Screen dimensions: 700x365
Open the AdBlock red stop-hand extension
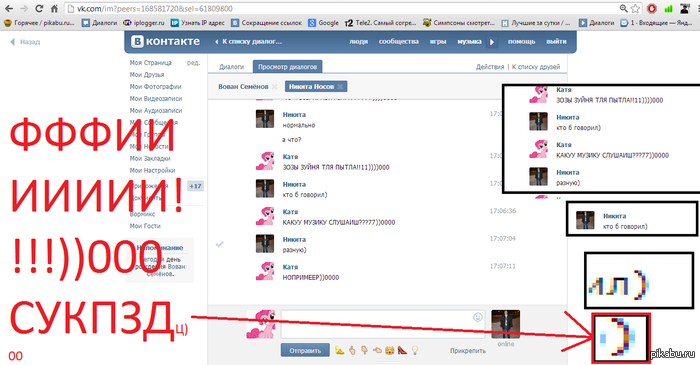point(652,8)
